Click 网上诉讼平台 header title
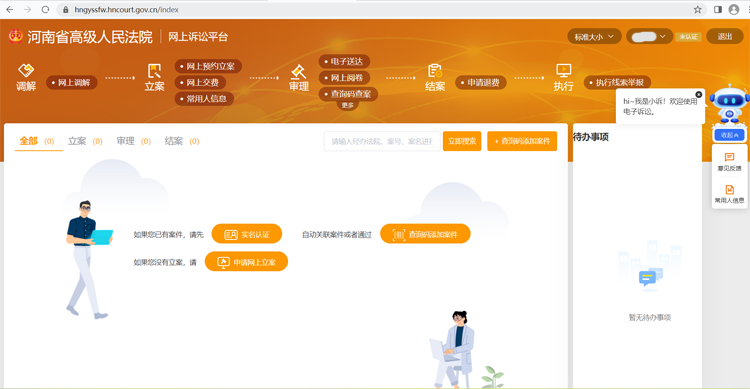750x389 pixels. click(198, 37)
